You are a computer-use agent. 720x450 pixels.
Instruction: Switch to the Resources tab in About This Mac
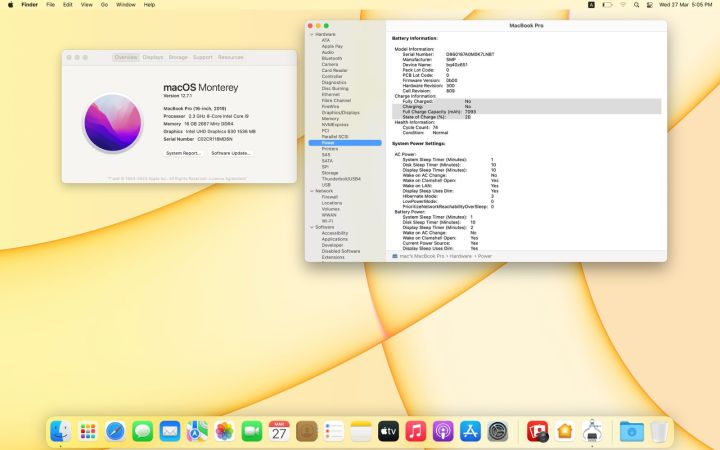[231, 57]
